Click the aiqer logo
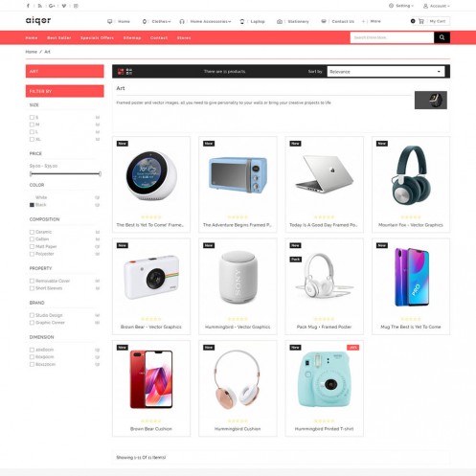The height and width of the screenshot is (476, 476). tap(38, 21)
